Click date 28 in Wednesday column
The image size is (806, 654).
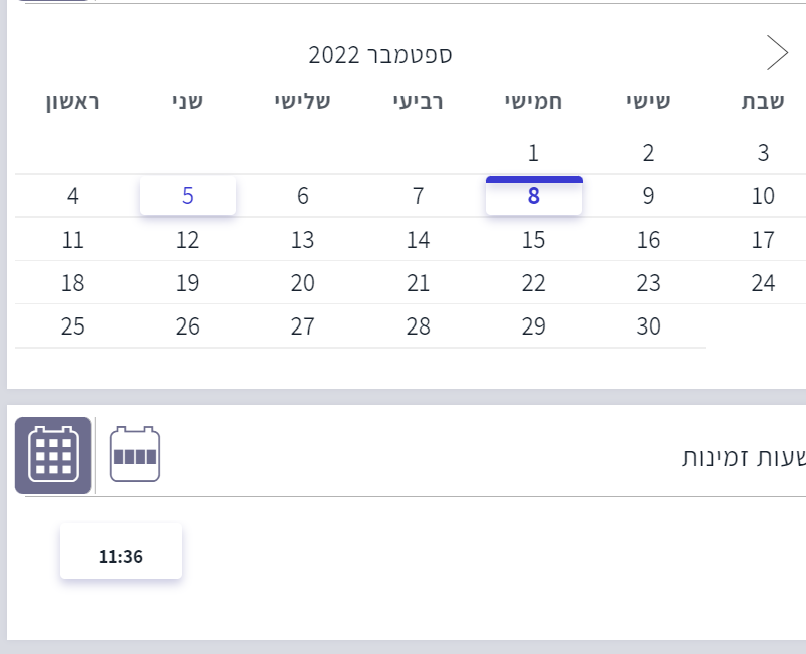(x=419, y=326)
